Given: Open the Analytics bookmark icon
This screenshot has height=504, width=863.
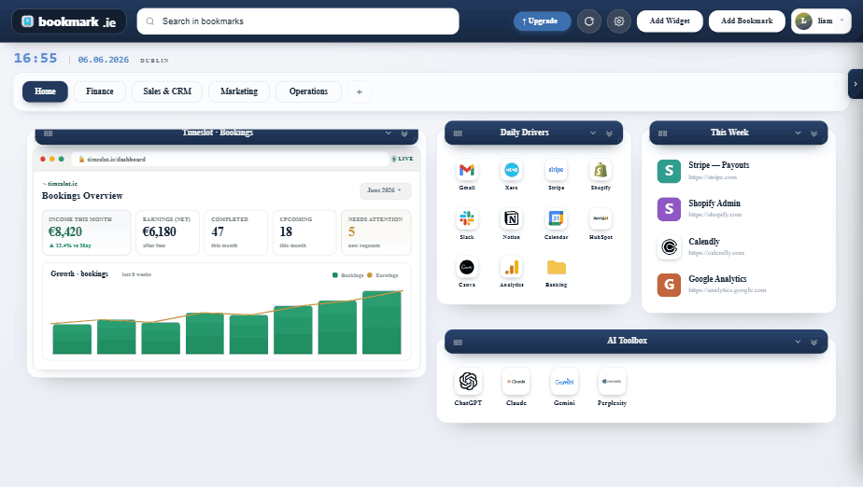Looking at the screenshot, I should point(511,267).
